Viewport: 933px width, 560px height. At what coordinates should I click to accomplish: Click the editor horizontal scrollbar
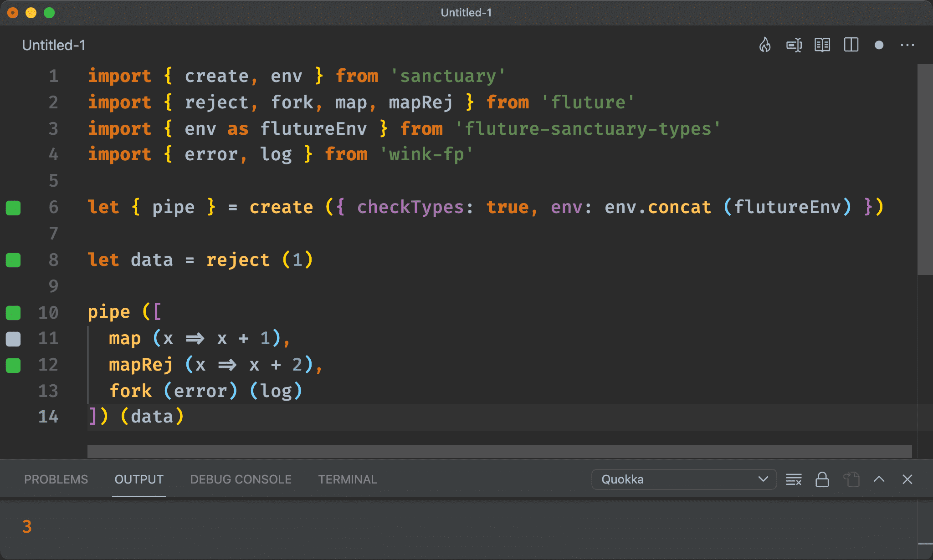point(500,451)
